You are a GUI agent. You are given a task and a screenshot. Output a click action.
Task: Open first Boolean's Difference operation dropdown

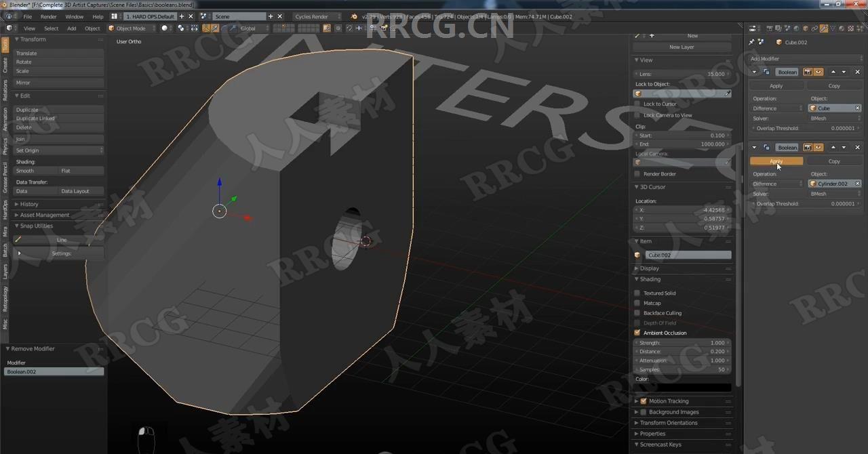coord(777,108)
